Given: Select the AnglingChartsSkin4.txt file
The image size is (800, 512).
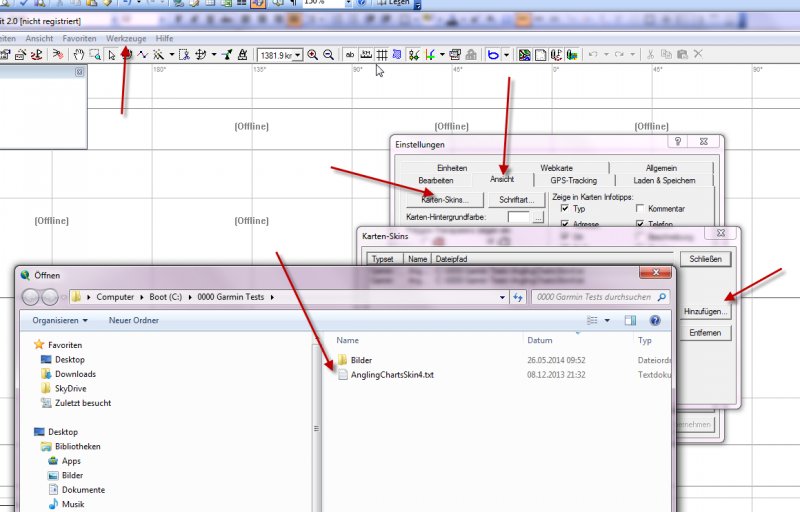Looking at the screenshot, I should click(x=390, y=374).
